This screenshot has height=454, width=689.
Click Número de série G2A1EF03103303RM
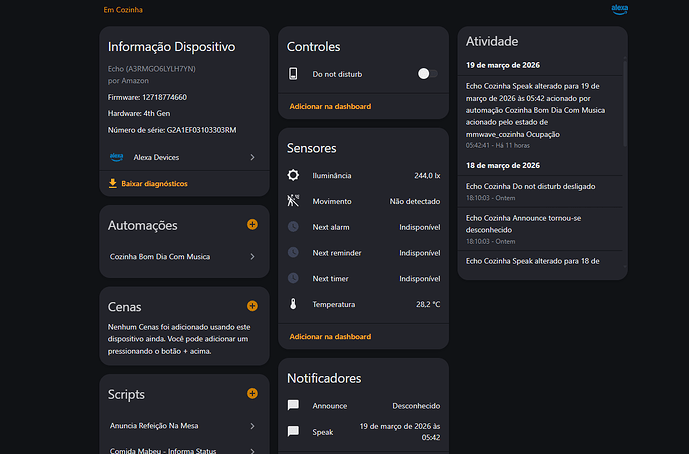[172, 130]
